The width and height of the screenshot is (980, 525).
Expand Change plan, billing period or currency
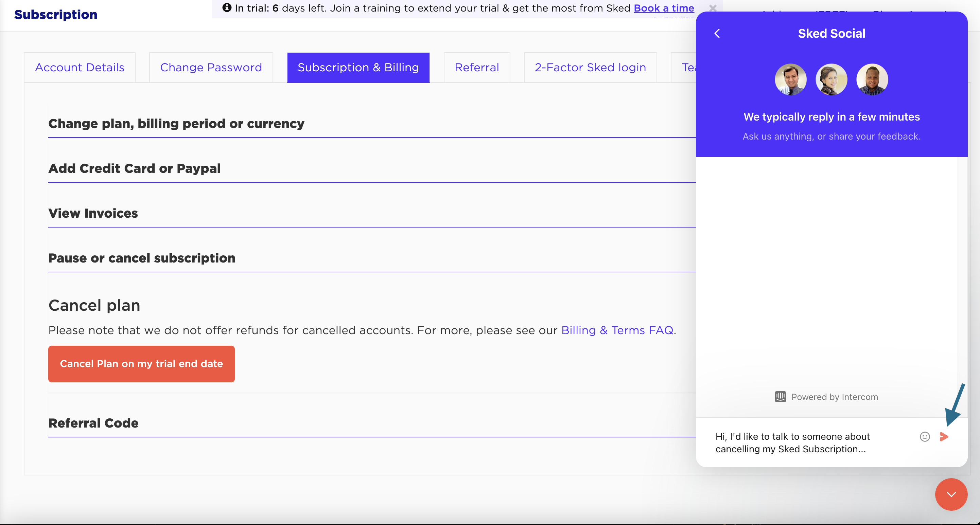tap(176, 124)
